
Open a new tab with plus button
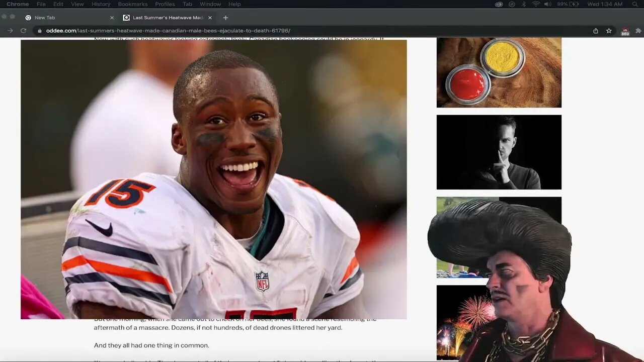pyautogui.click(x=225, y=18)
